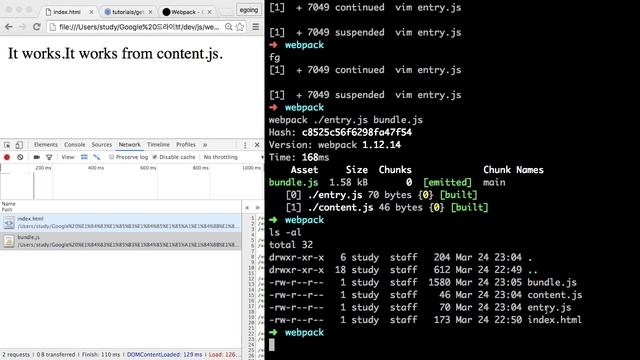Toggle the network filter funnel
This screenshot has width=640, height=360.
(x=49, y=157)
